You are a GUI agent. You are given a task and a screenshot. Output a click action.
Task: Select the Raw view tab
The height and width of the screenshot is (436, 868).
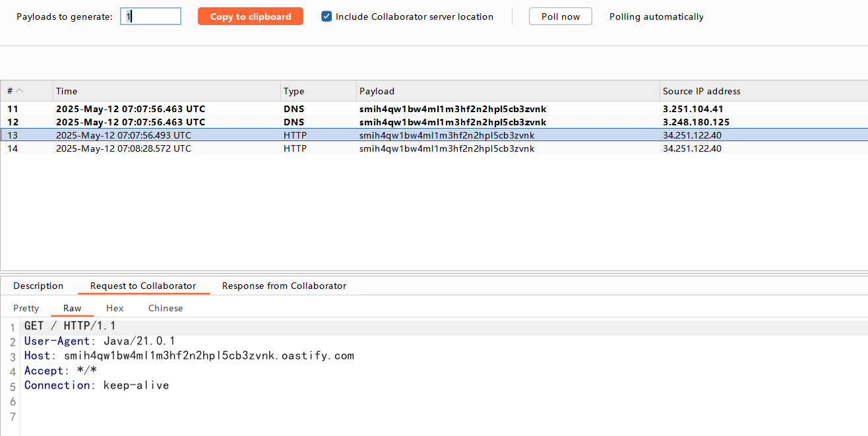tap(73, 308)
